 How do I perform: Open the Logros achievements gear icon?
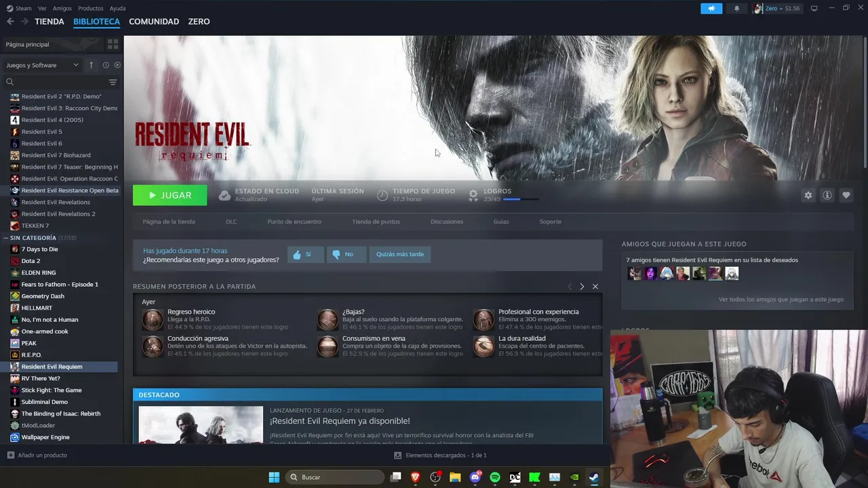[x=473, y=195]
